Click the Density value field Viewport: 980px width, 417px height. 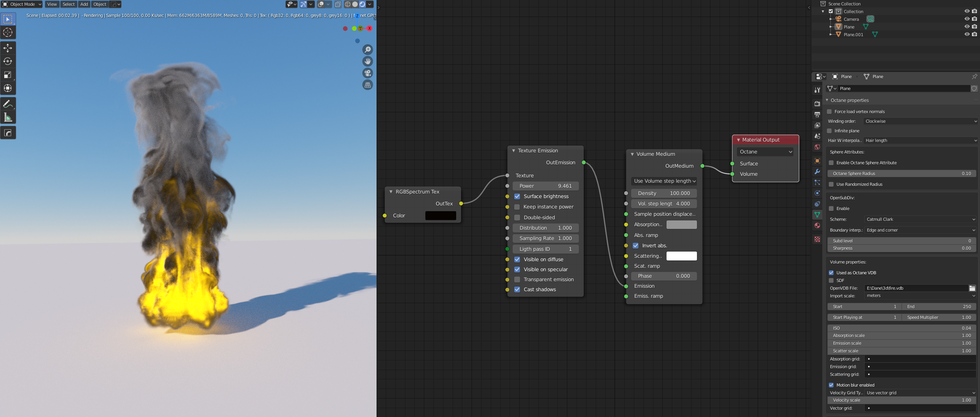(663, 193)
